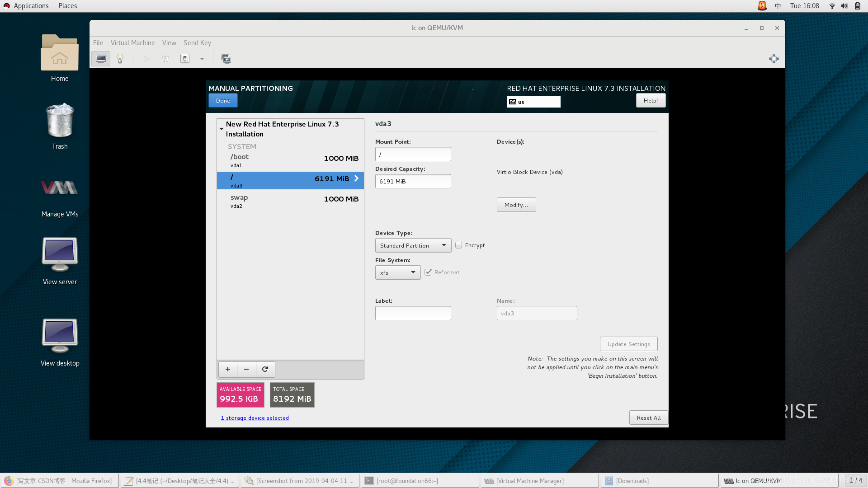Switch to Downloads taskbar window

coord(660,481)
